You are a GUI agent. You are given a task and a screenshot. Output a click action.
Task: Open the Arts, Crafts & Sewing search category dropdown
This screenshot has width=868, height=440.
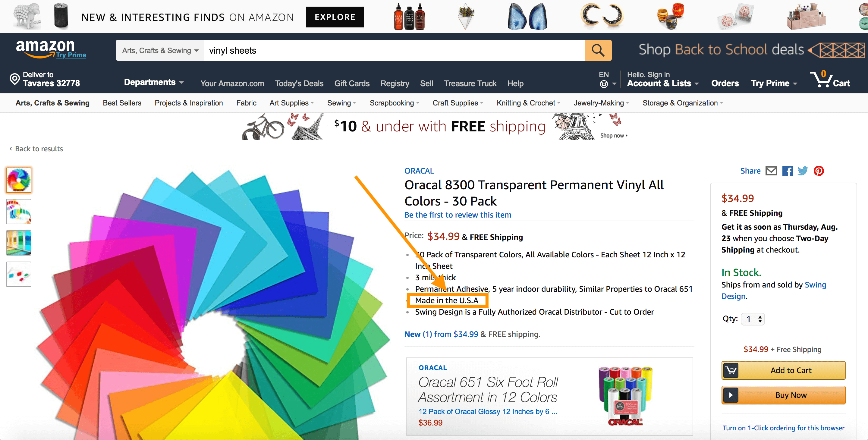click(160, 51)
